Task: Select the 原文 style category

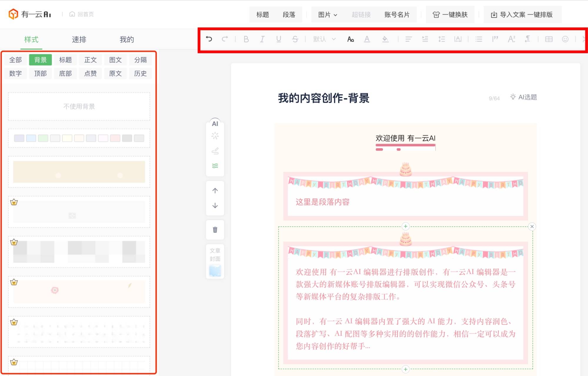Action: [115, 73]
